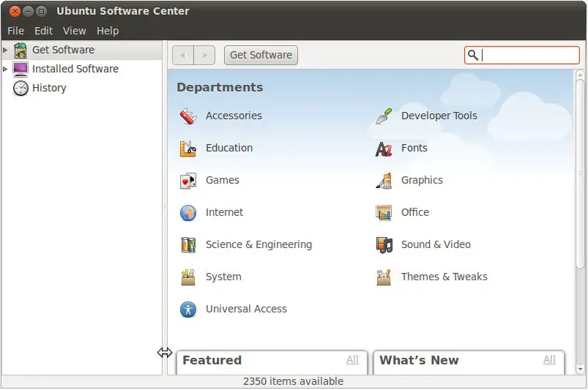Select the Internet globe icon
The image size is (588, 390).
click(x=188, y=213)
